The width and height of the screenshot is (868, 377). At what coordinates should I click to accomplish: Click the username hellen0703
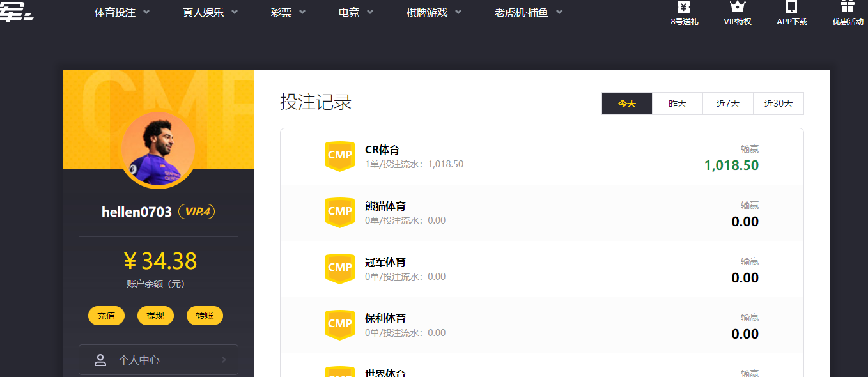137,212
